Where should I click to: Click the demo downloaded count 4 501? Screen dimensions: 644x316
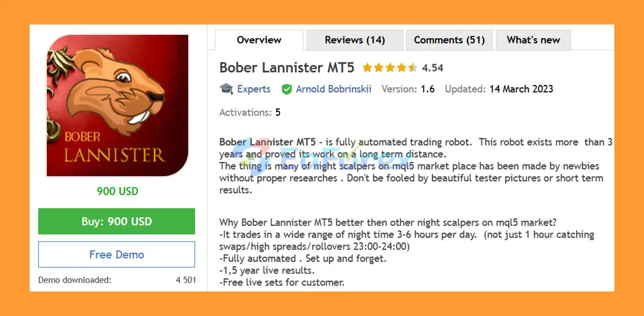pos(186,280)
